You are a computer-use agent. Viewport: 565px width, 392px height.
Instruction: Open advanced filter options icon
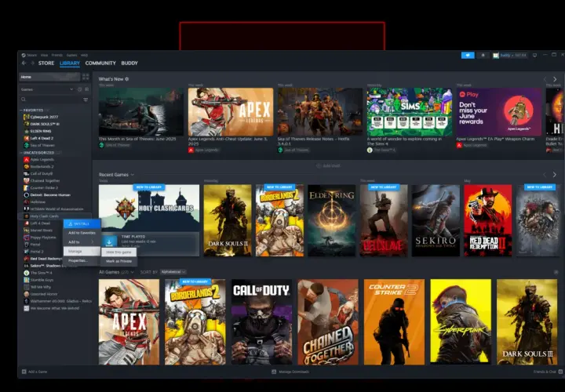tap(86, 100)
